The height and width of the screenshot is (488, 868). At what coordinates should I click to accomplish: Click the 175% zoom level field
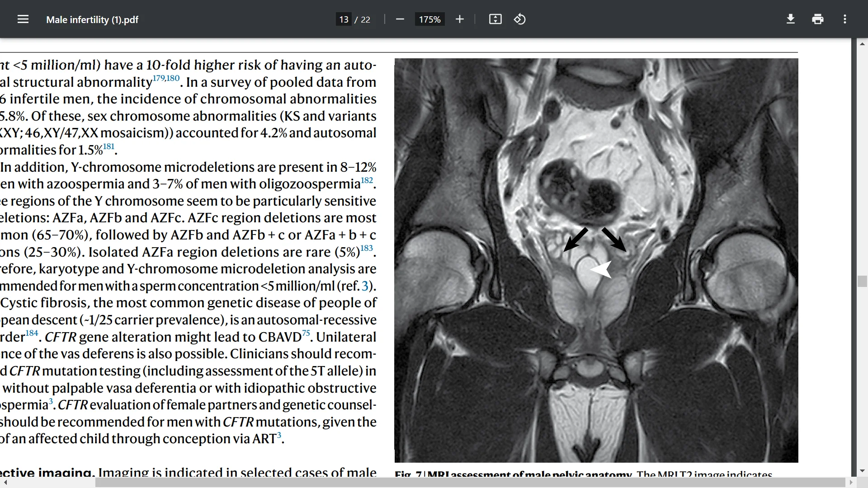(x=429, y=19)
